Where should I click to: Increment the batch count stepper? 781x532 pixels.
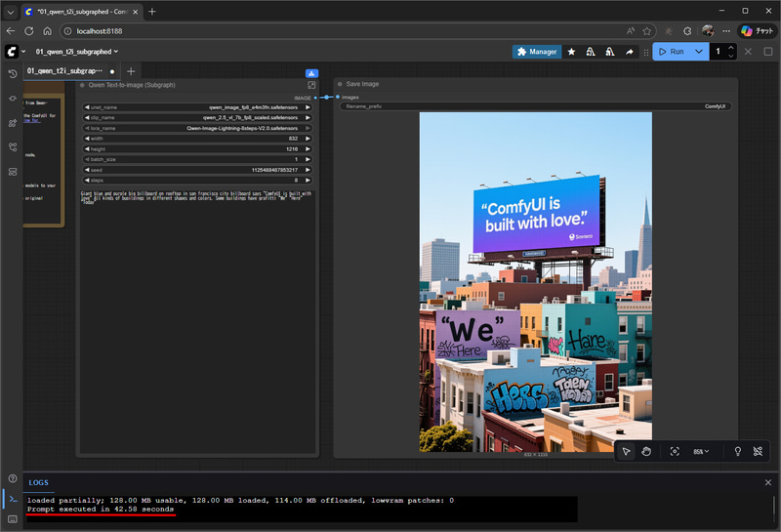(x=730, y=47)
